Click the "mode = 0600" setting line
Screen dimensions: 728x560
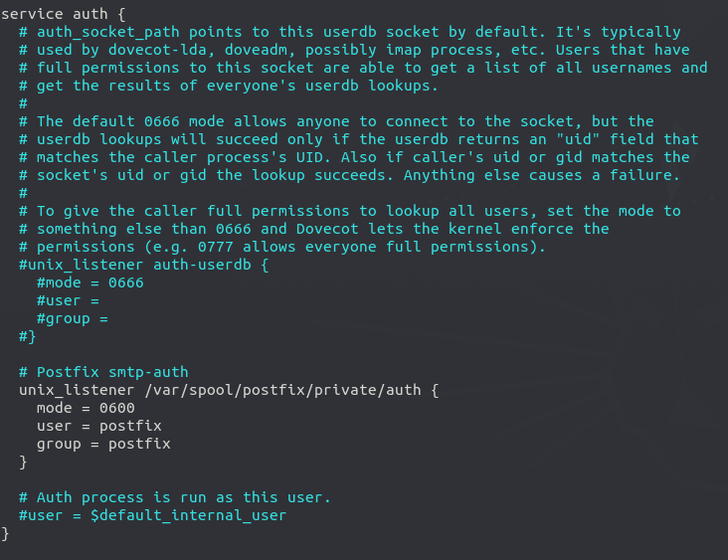click(86, 409)
